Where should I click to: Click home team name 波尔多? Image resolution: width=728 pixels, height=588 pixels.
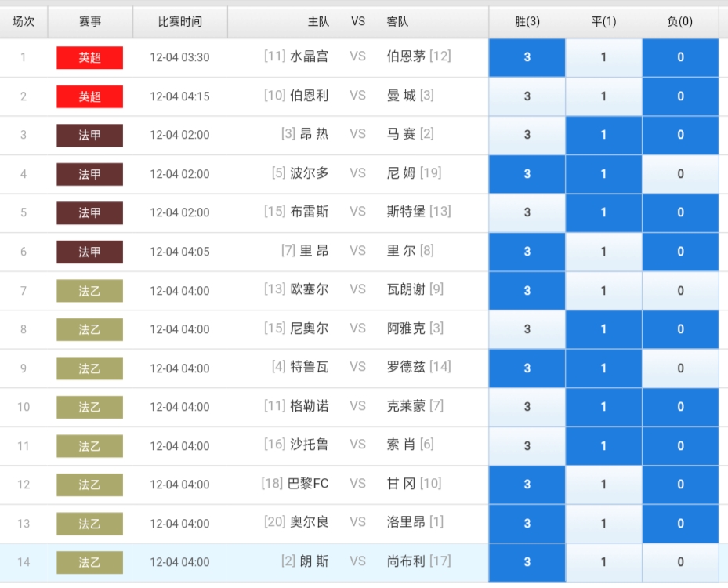tap(310, 173)
